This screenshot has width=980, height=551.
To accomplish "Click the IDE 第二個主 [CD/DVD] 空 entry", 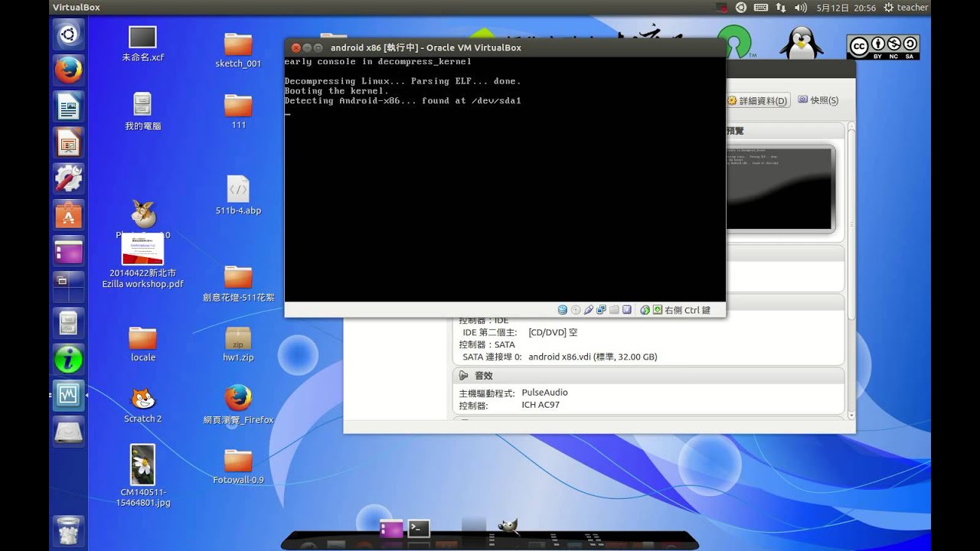I will [x=520, y=333].
